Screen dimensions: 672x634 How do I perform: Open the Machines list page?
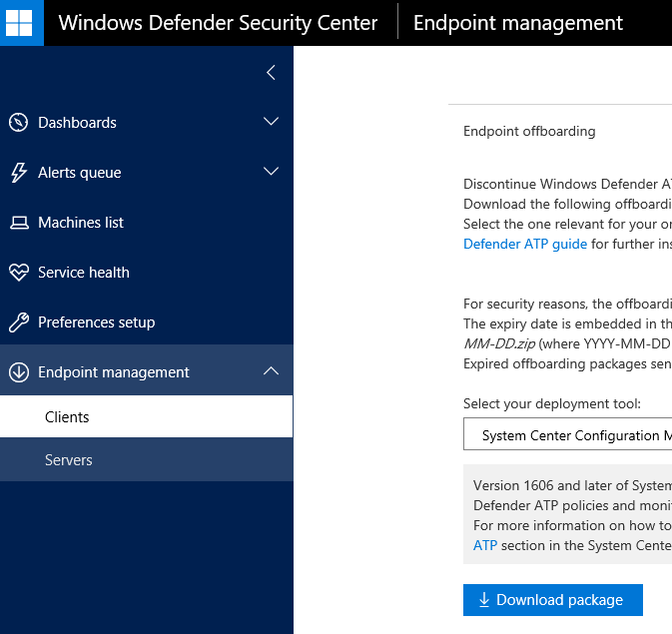point(81,223)
